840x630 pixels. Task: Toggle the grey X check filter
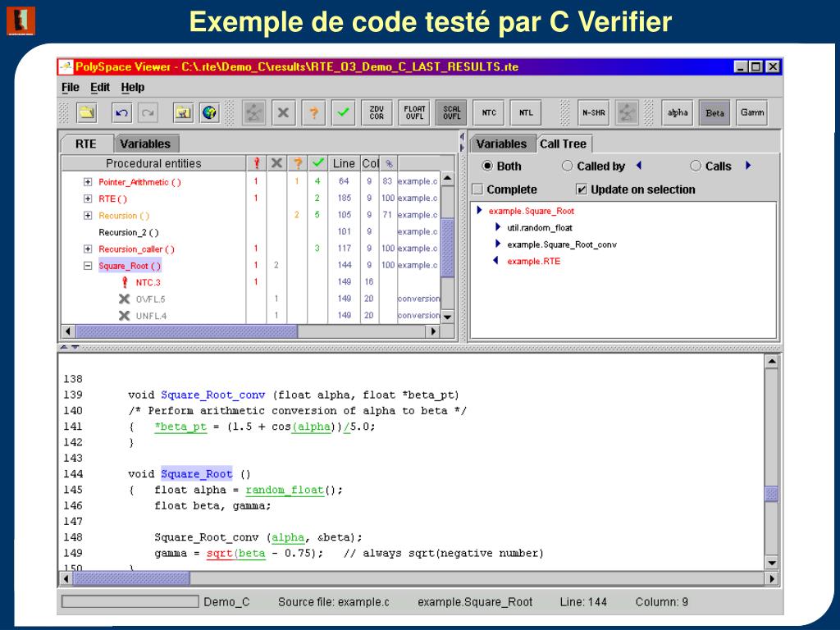tap(283, 112)
